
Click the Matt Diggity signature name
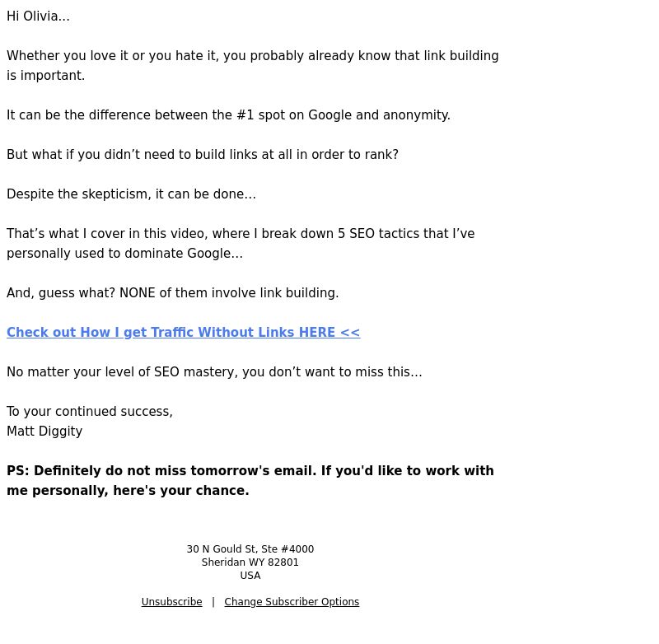tap(44, 432)
